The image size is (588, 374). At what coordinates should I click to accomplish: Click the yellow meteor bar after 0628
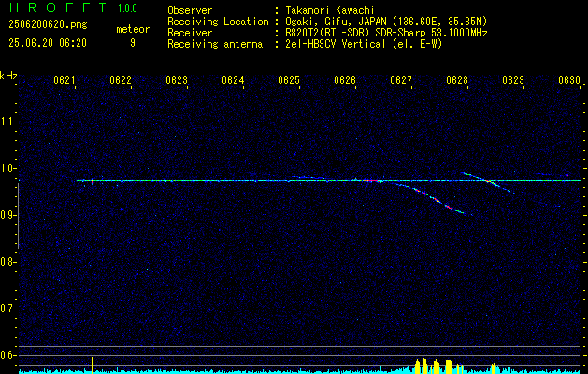pos(494,368)
